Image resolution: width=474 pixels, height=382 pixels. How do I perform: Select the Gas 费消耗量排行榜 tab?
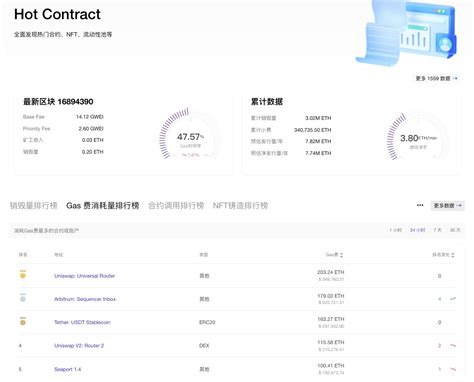point(103,206)
